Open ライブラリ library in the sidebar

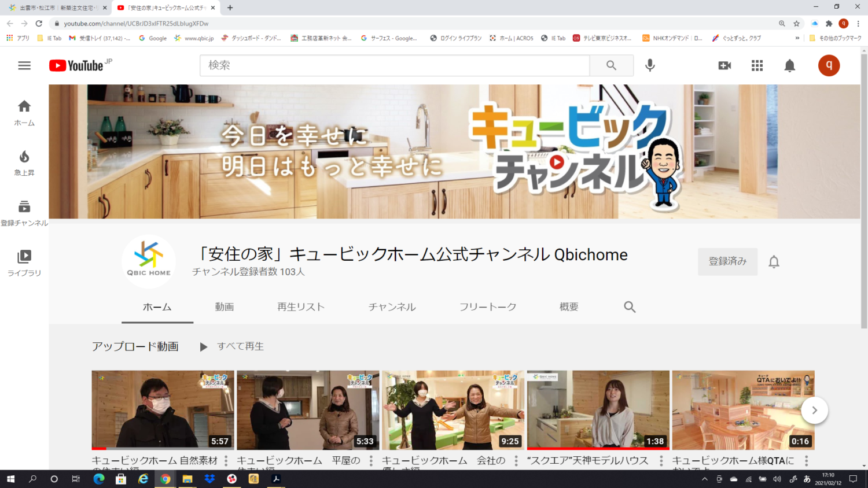24,263
